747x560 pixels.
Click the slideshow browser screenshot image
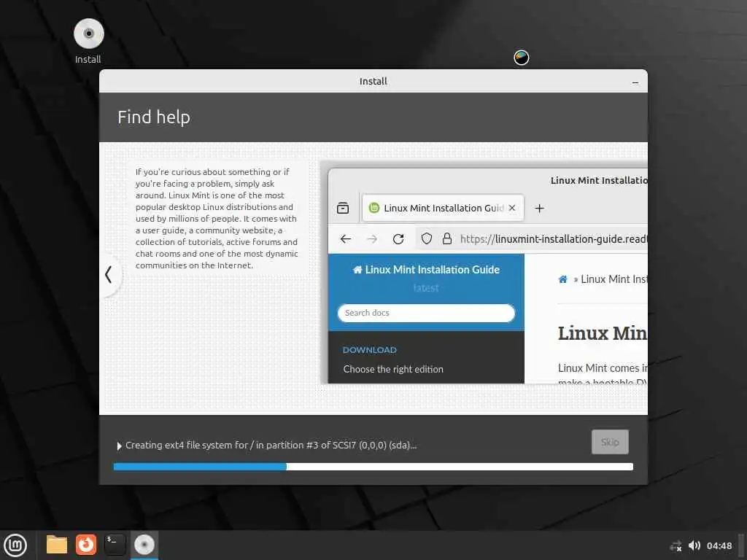pos(484,273)
